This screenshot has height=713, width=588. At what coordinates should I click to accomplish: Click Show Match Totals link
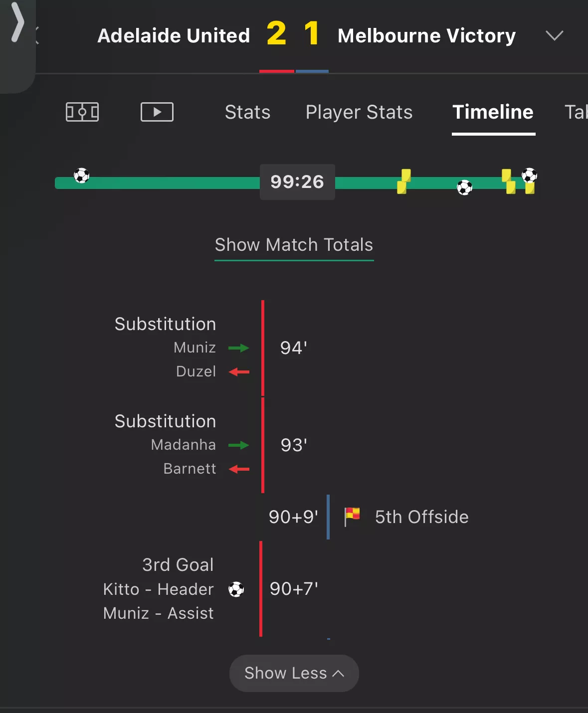[x=294, y=245]
